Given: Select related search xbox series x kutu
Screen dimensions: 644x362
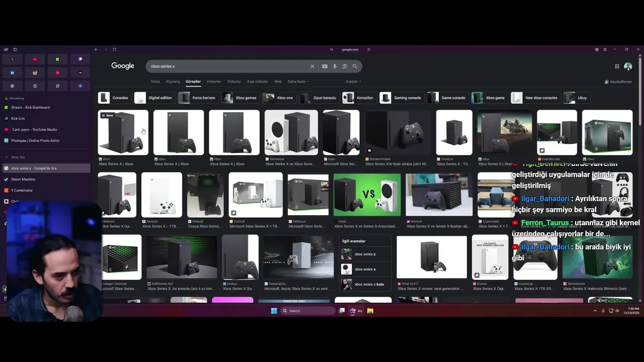Looking at the screenshot, I should pyautogui.click(x=365, y=284).
